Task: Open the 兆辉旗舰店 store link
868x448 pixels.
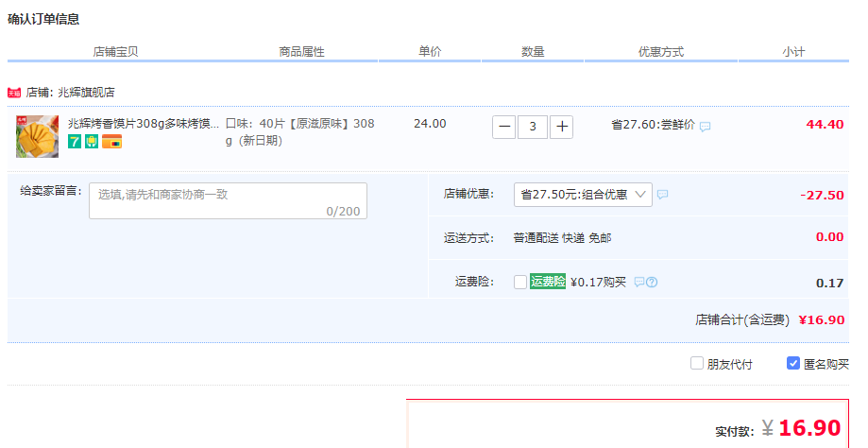Action: coord(86,93)
